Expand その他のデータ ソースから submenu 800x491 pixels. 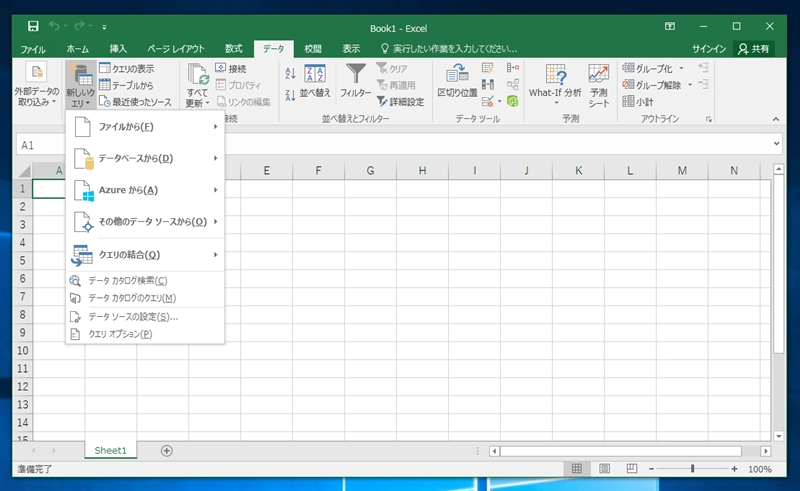pyautogui.click(x=145, y=222)
